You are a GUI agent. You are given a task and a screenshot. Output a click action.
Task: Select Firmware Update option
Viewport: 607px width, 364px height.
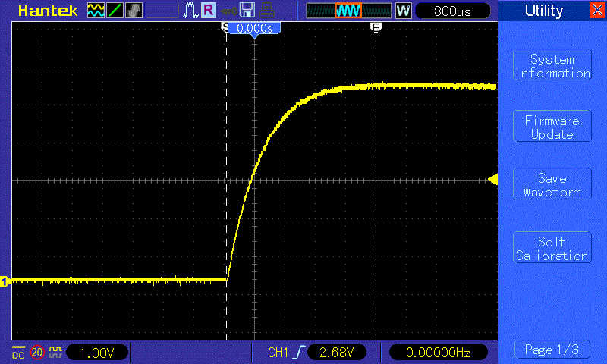click(x=552, y=127)
